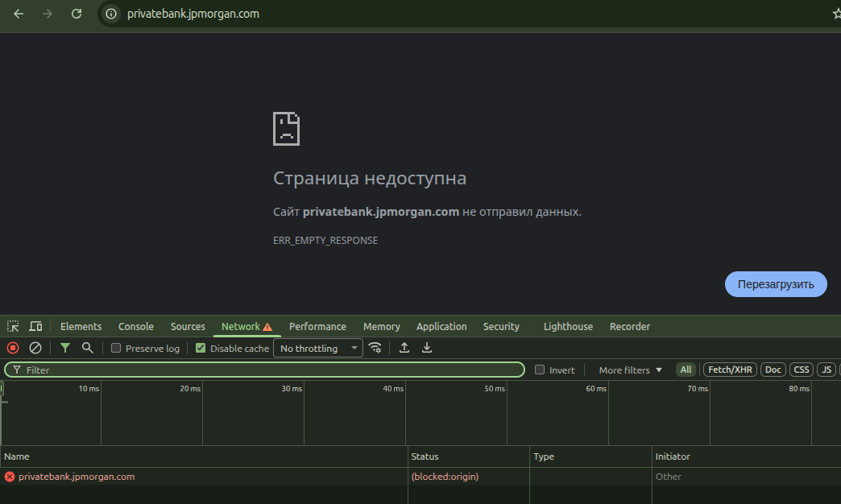841x504 pixels.
Task: Open the Application tab
Action: click(x=441, y=327)
